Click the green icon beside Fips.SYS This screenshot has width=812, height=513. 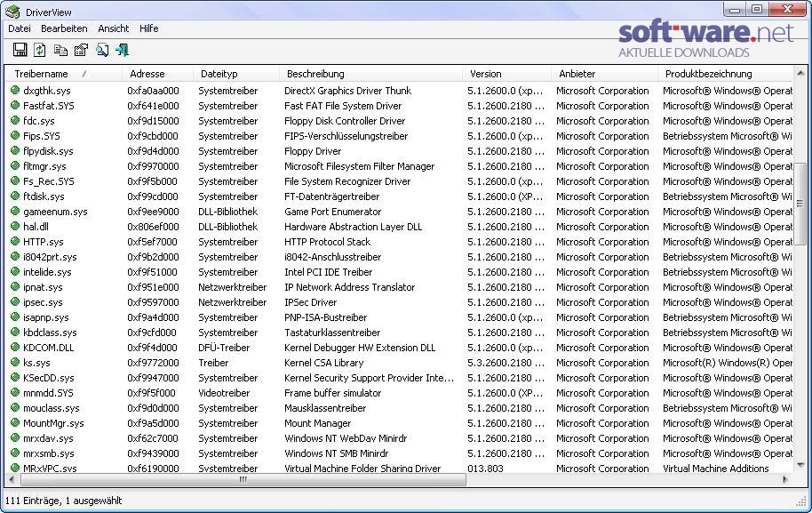[x=15, y=135]
